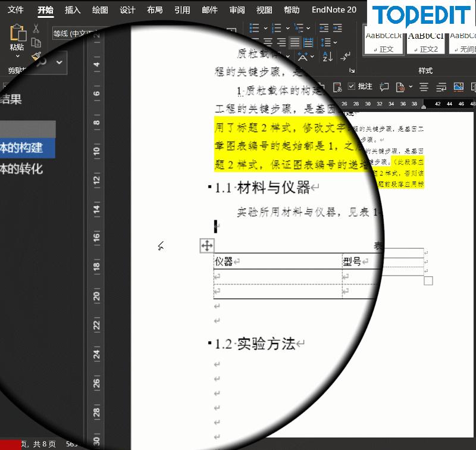Open the 插入 ribbon tab
Image resolution: width=476 pixels, height=450 pixels.
click(73, 9)
